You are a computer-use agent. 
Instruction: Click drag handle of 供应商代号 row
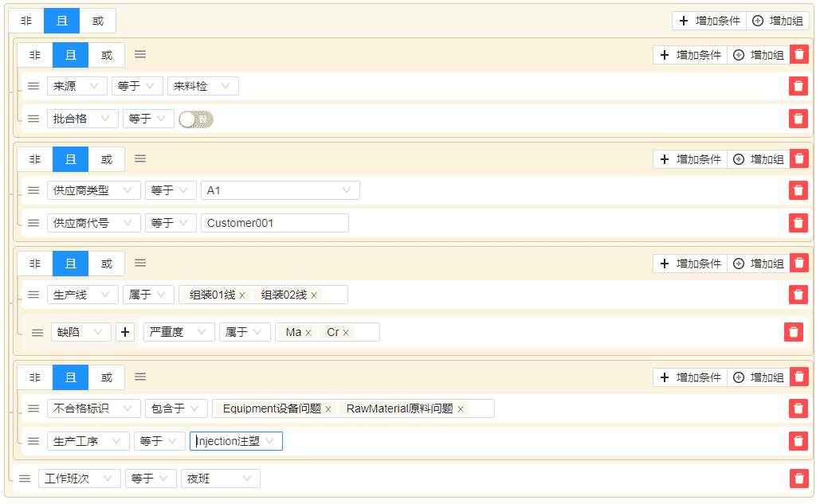coord(33,223)
